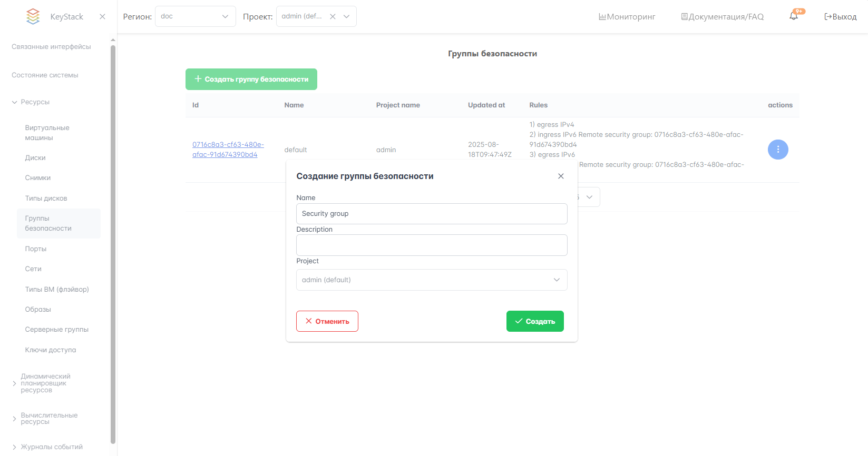The height and width of the screenshot is (456, 868).
Task: Log out using the Выход button
Action: point(840,17)
